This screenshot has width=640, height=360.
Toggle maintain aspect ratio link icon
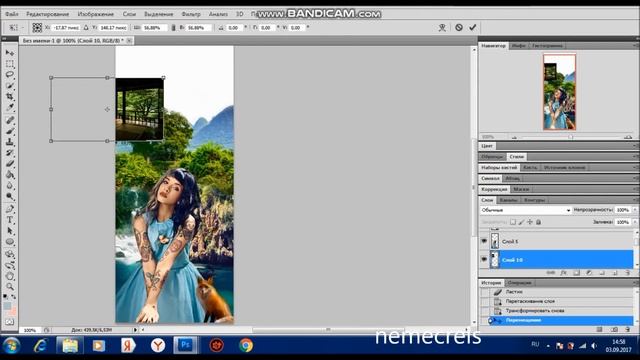[x=173, y=27]
